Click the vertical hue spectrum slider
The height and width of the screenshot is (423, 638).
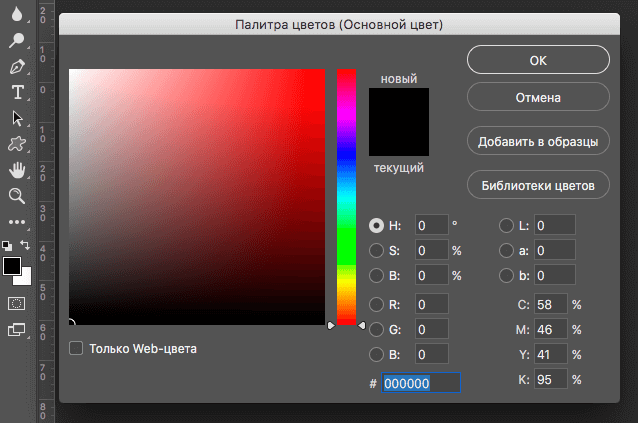coord(346,197)
